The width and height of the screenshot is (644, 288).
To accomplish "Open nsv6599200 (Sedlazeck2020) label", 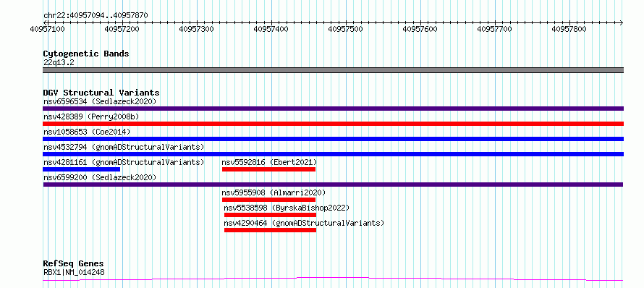I will point(100,177).
